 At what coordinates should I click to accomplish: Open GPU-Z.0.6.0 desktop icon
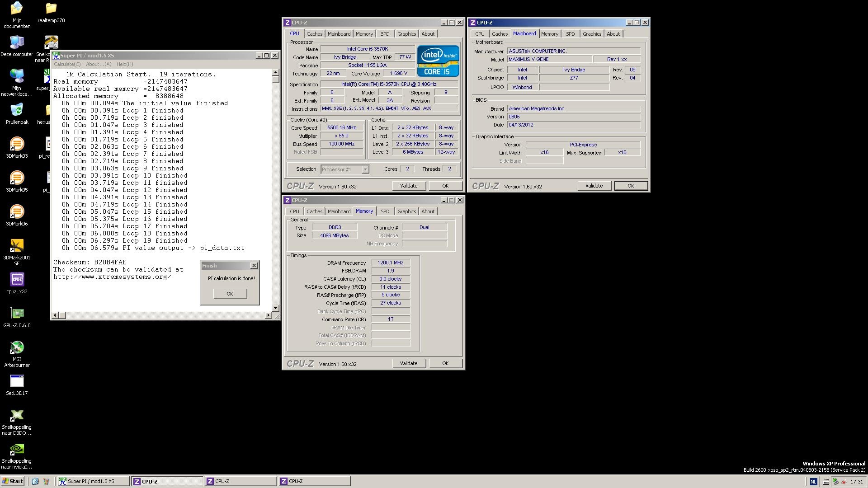(x=17, y=314)
